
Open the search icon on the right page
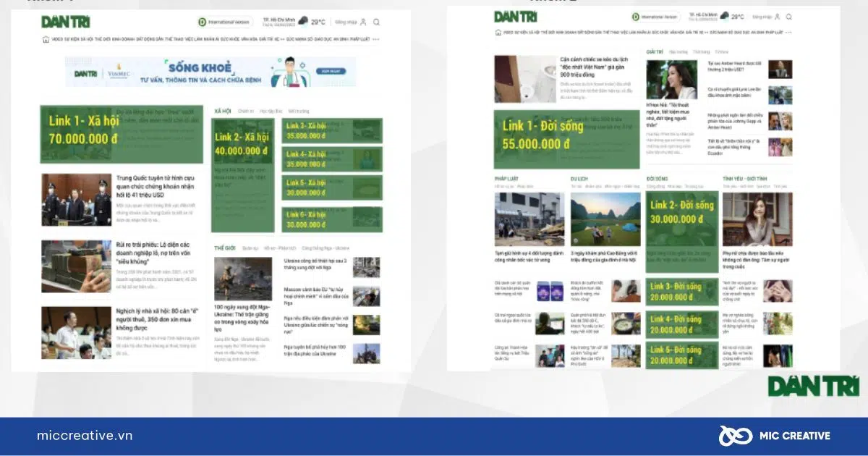coord(788,17)
